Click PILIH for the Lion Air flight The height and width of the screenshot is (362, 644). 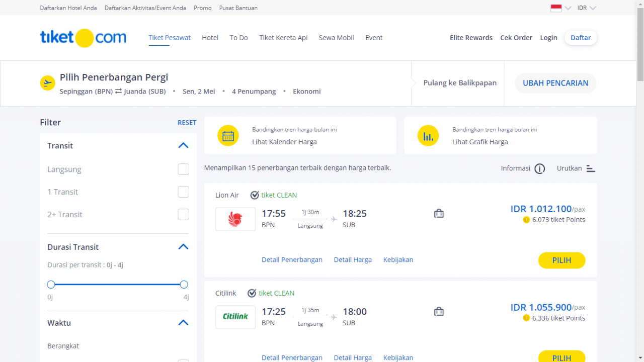click(562, 260)
